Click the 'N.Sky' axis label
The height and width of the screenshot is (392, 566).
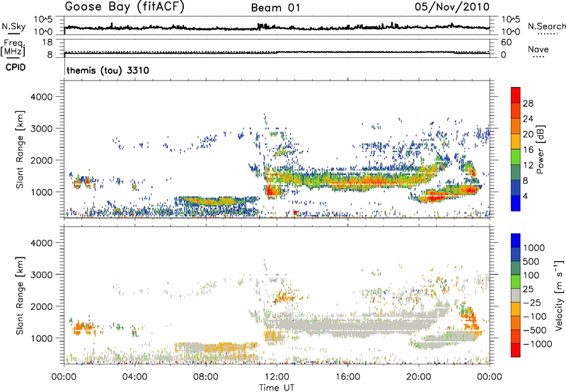(x=13, y=26)
